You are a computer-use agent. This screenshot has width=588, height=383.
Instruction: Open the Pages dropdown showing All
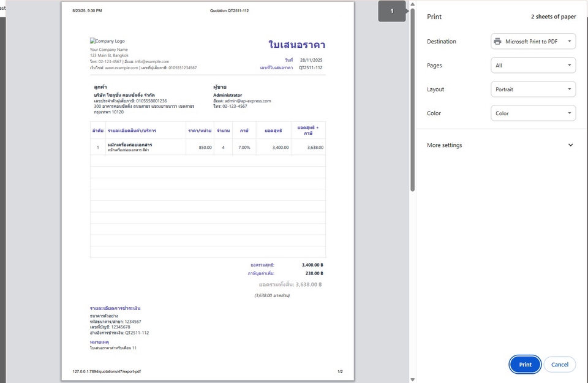point(533,66)
